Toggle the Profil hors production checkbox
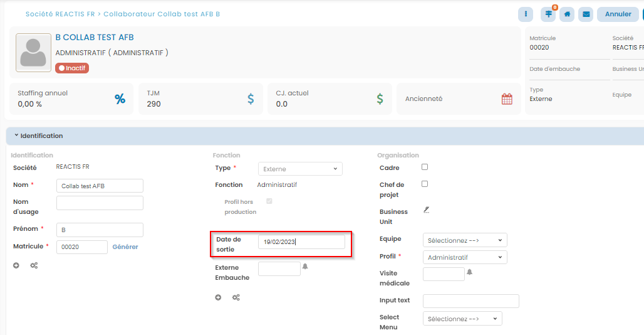The height and width of the screenshot is (335, 644). [x=269, y=201]
